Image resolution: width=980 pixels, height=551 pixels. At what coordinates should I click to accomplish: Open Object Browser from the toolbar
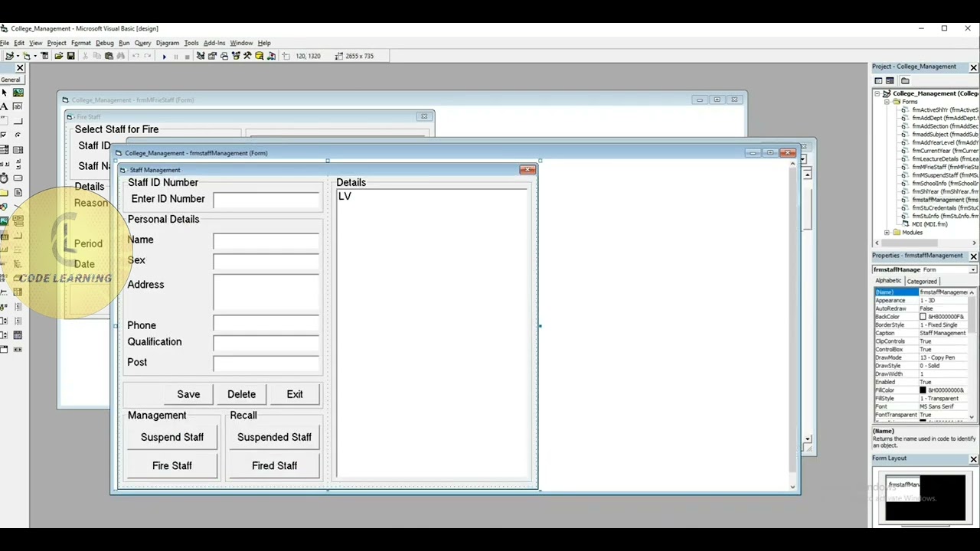(236, 56)
